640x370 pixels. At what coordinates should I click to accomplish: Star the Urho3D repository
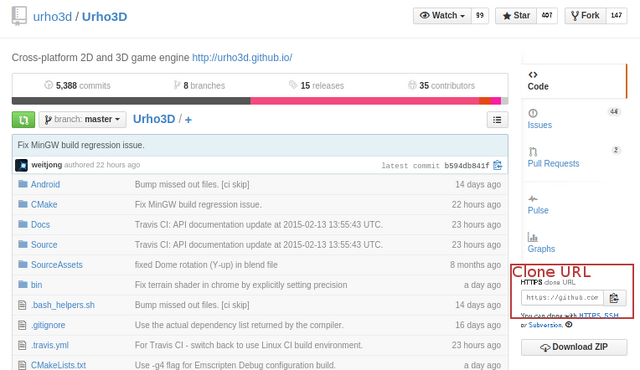click(516, 16)
